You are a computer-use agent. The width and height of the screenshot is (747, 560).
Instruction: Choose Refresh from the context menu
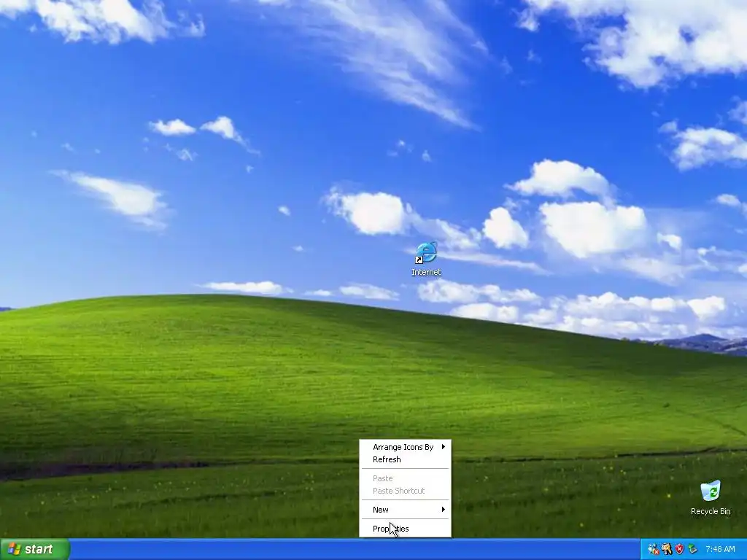[x=405, y=459]
